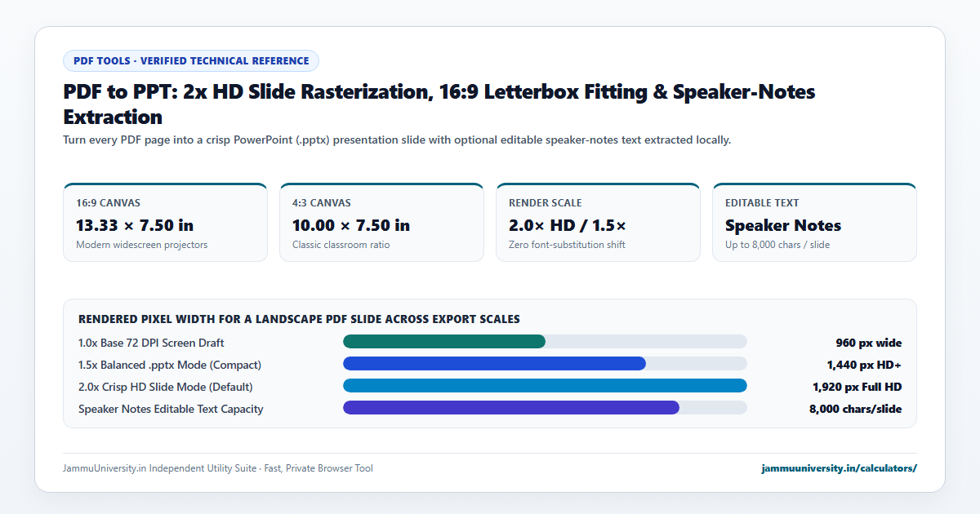Click '1.0x Base 72 DPI Screen Draft' label

click(151, 343)
